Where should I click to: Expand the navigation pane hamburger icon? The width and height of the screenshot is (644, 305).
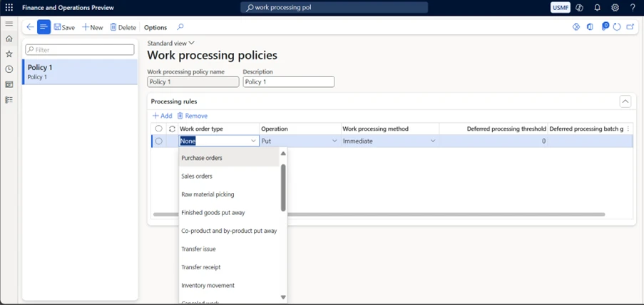[9, 24]
